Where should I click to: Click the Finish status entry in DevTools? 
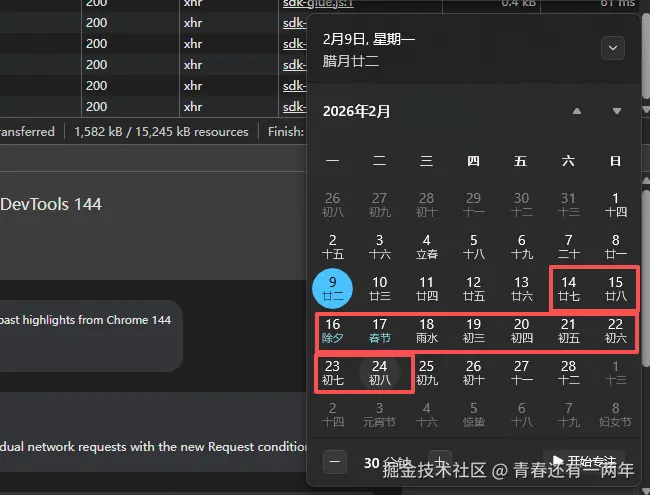tap(286, 132)
